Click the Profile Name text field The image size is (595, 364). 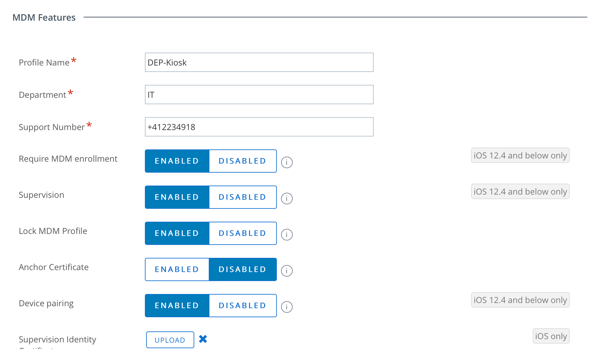point(259,62)
